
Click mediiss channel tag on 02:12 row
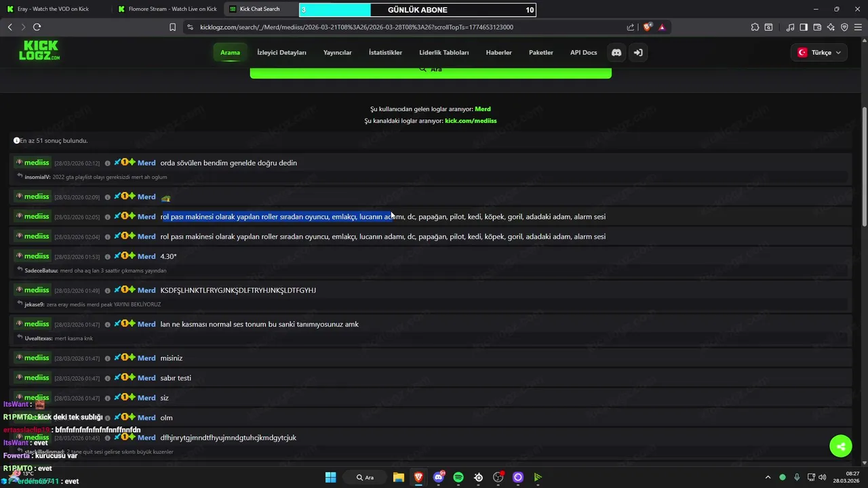coord(33,163)
